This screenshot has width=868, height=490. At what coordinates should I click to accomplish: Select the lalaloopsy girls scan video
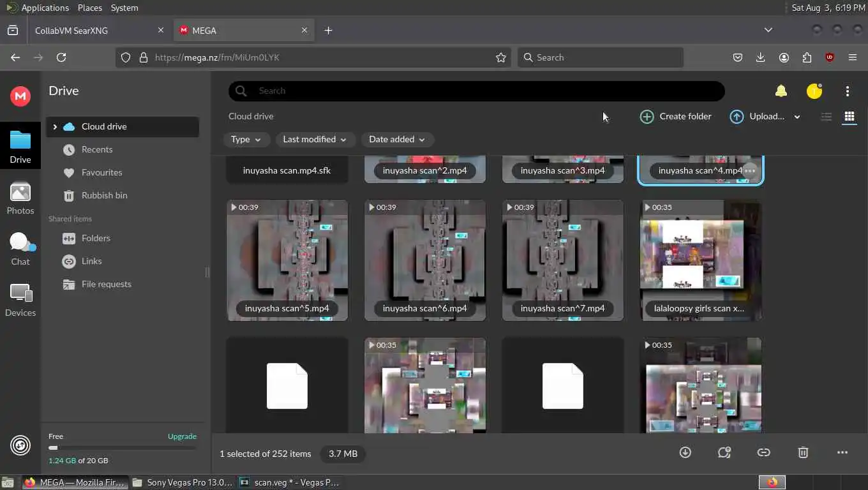coord(701,260)
